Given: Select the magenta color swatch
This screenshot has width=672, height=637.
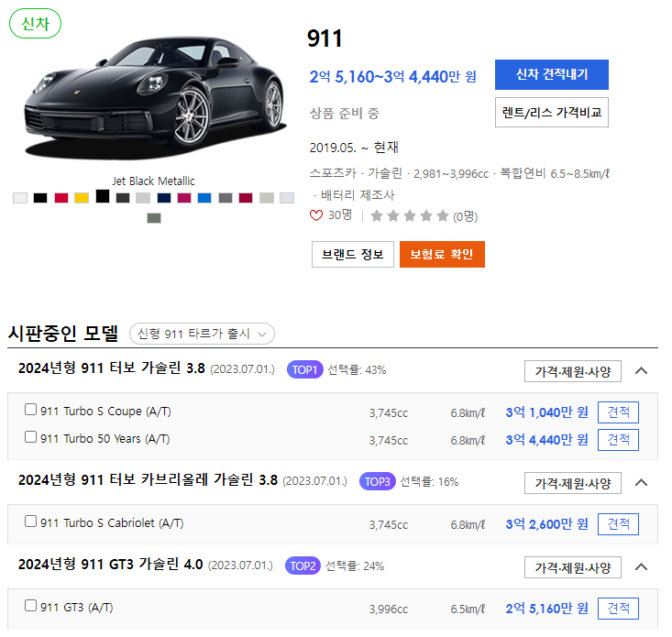Looking at the screenshot, I should [x=184, y=198].
